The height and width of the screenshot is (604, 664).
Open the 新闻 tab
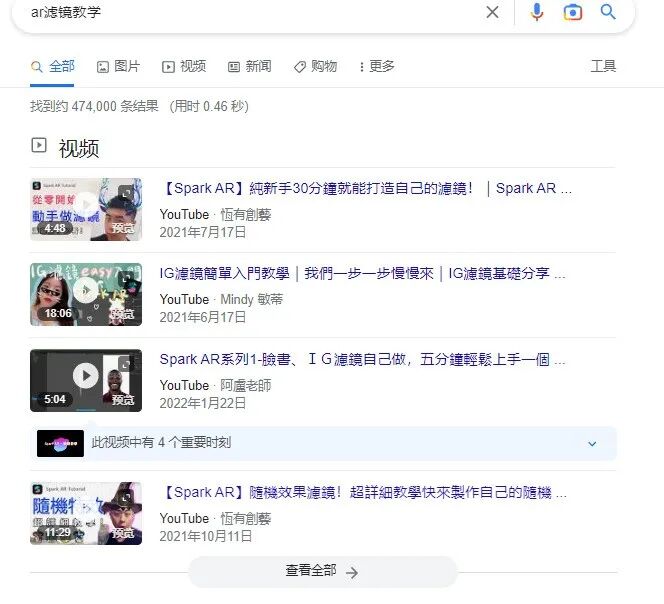(x=249, y=66)
